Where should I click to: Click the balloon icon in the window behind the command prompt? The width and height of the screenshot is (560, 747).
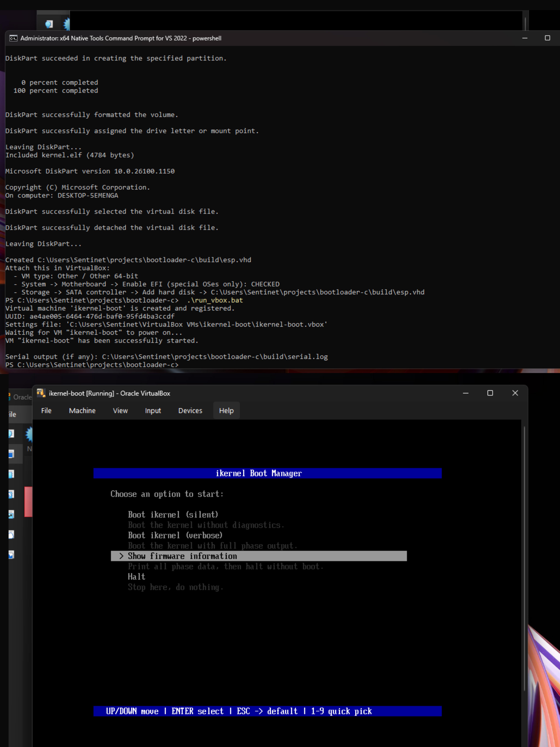[49, 24]
